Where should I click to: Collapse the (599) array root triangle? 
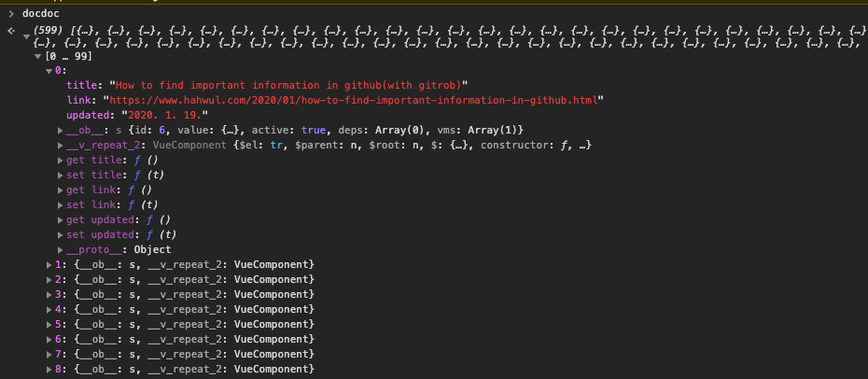[x=26, y=36]
